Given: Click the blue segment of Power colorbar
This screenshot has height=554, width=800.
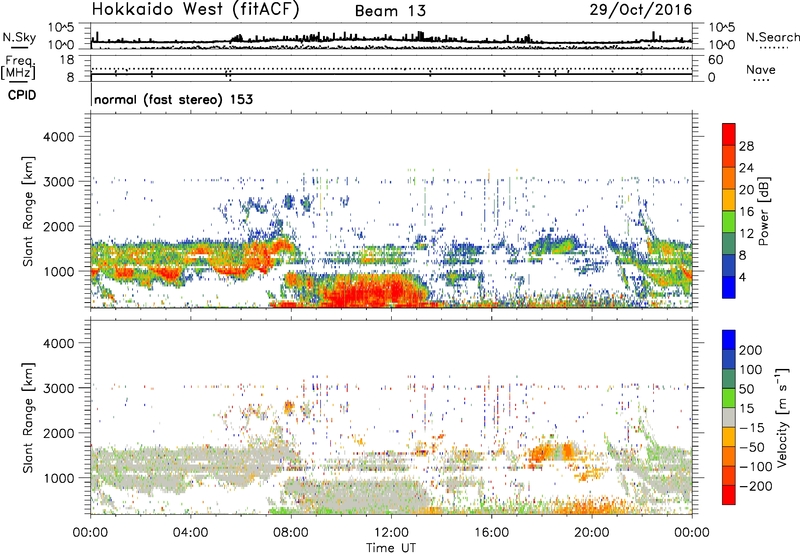Looking at the screenshot, I should coord(729,287).
